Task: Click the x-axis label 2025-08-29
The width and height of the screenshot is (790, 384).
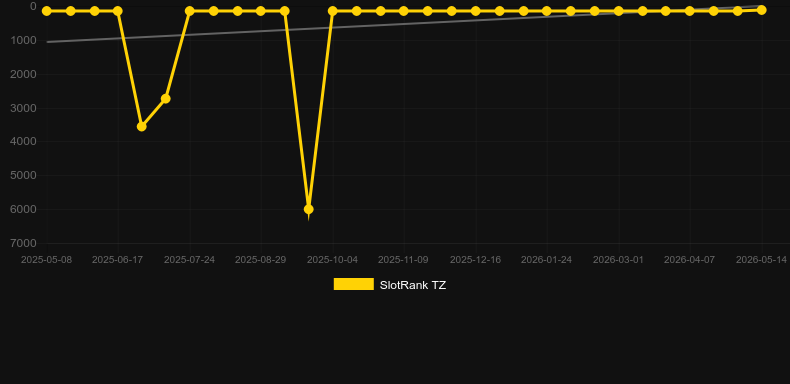Action: 260,260
